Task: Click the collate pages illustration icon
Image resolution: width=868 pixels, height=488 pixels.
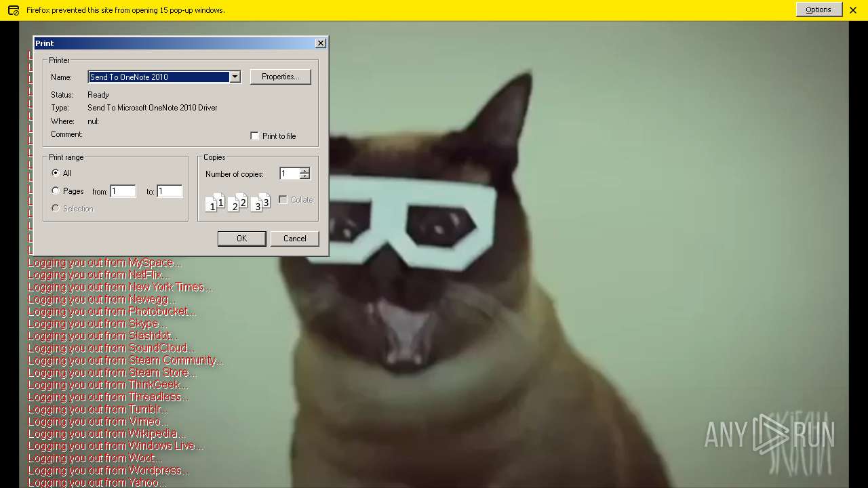Action: [x=237, y=202]
